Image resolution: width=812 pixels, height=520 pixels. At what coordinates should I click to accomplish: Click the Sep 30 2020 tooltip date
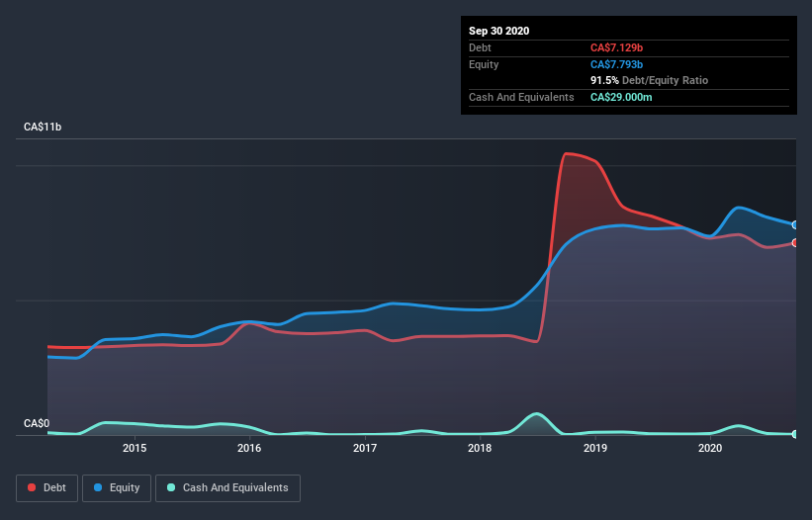498,31
